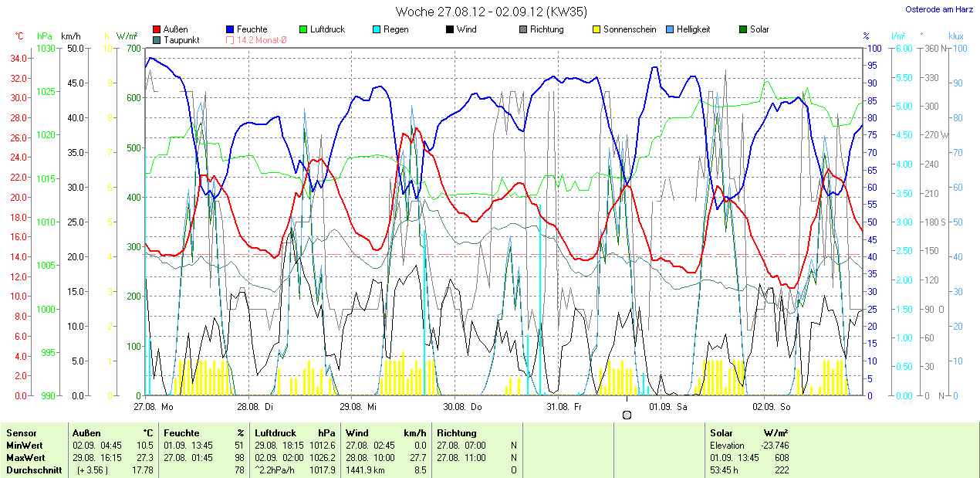Image resolution: width=980 pixels, height=478 pixels.
Task: Click the Sensor column header in table
Action: point(22,433)
